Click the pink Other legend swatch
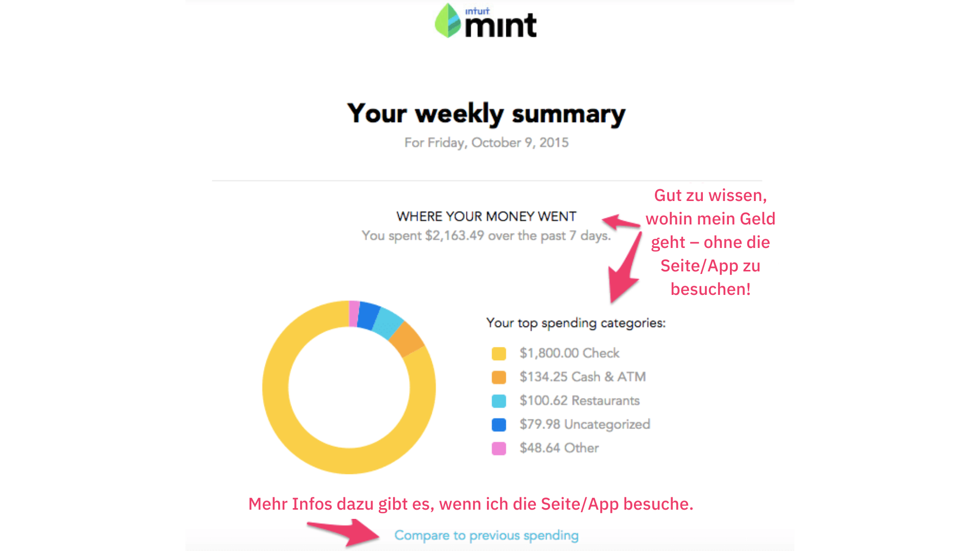980x551 pixels. tap(499, 448)
